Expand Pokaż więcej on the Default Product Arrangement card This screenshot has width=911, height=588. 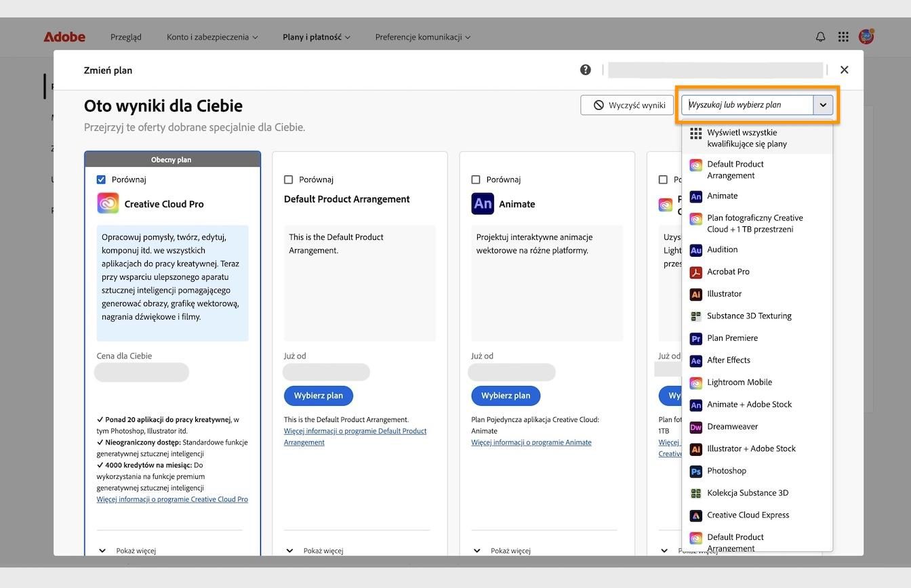click(314, 551)
